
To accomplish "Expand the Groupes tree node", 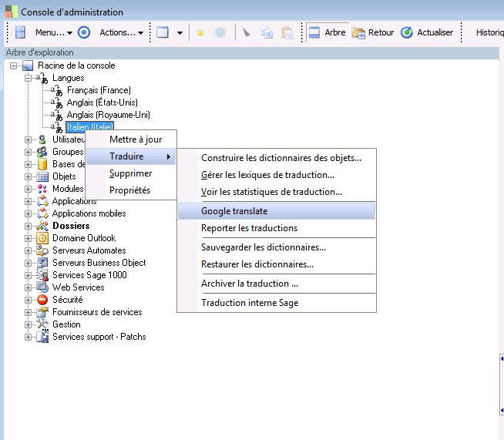I will (x=28, y=152).
